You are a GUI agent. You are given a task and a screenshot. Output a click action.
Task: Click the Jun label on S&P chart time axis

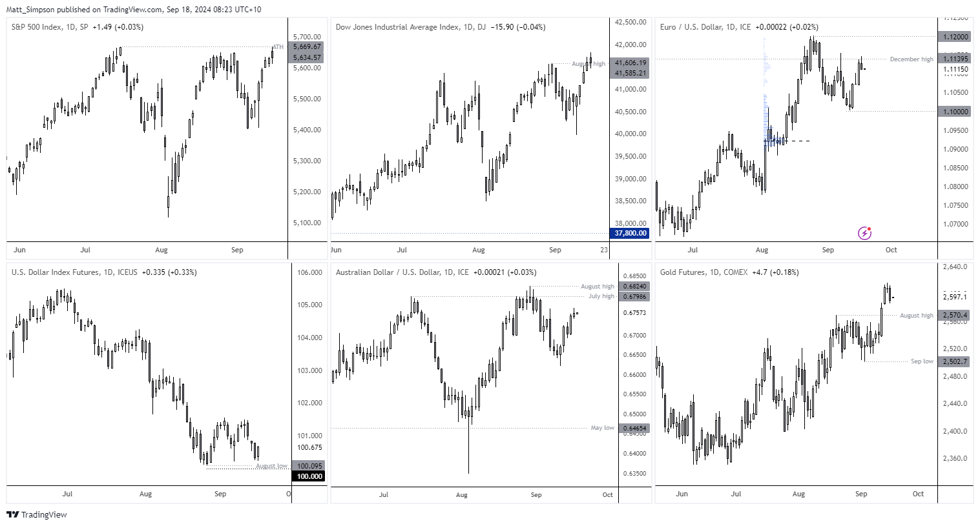point(19,250)
